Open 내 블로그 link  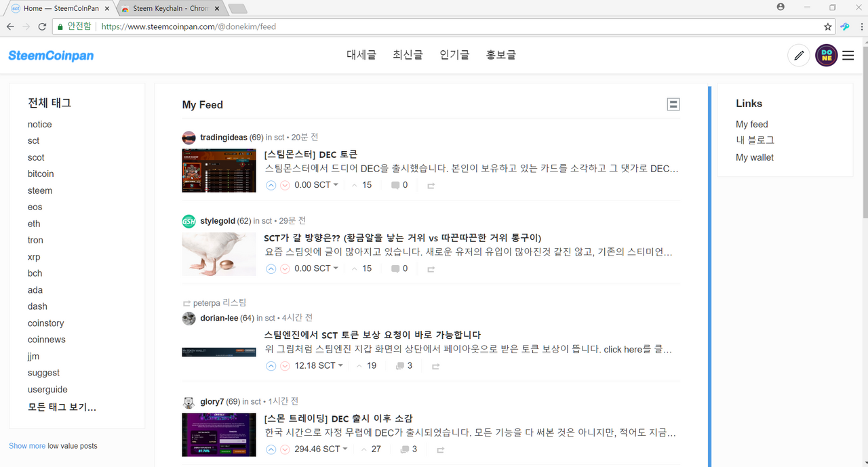755,140
